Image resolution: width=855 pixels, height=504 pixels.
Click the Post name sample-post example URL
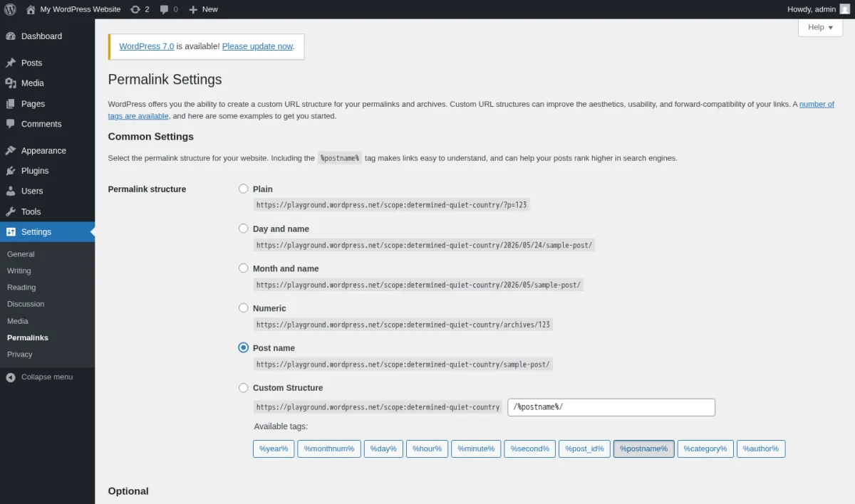pos(403,364)
